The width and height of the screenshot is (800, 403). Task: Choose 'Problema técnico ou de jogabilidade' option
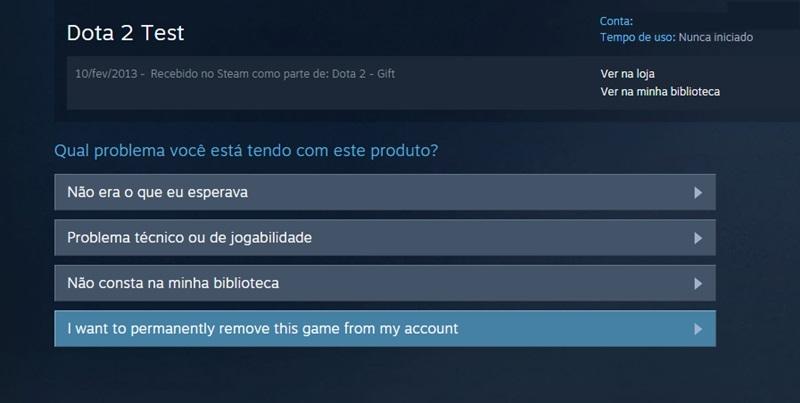coord(385,238)
